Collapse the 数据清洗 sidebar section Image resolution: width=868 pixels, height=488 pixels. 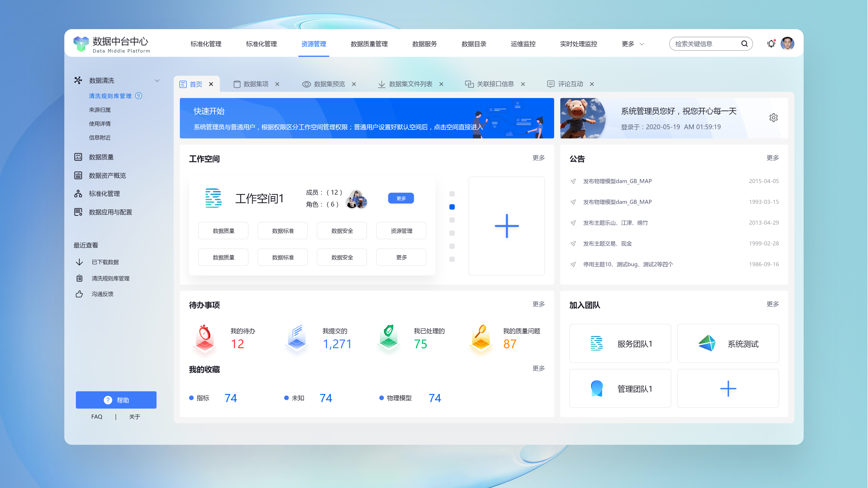[x=157, y=80]
